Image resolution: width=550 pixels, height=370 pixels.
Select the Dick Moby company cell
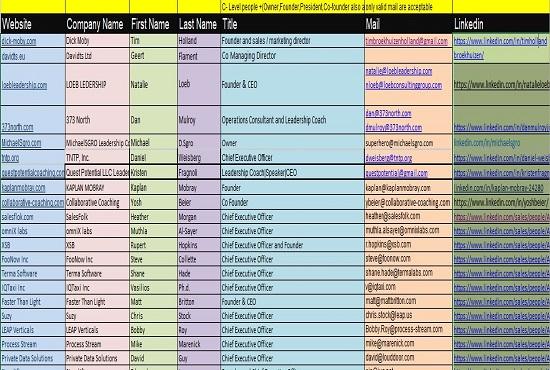point(97,41)
